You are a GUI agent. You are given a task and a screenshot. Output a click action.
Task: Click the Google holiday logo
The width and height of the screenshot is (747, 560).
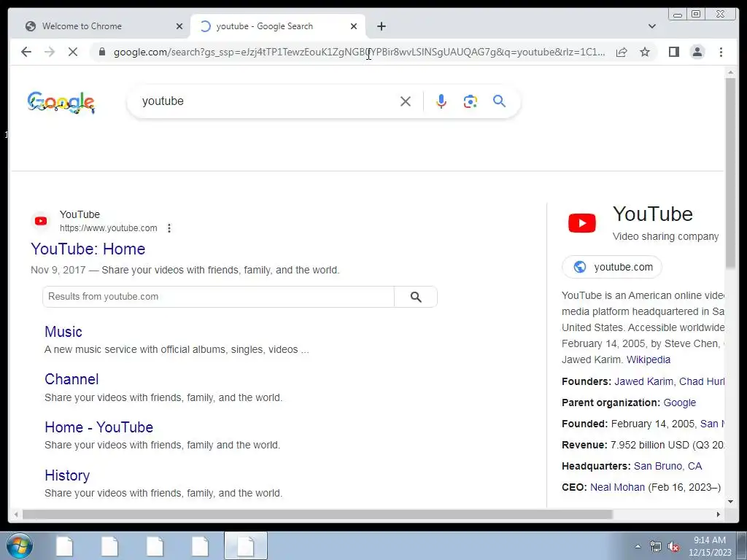click(x=61, y=102)
